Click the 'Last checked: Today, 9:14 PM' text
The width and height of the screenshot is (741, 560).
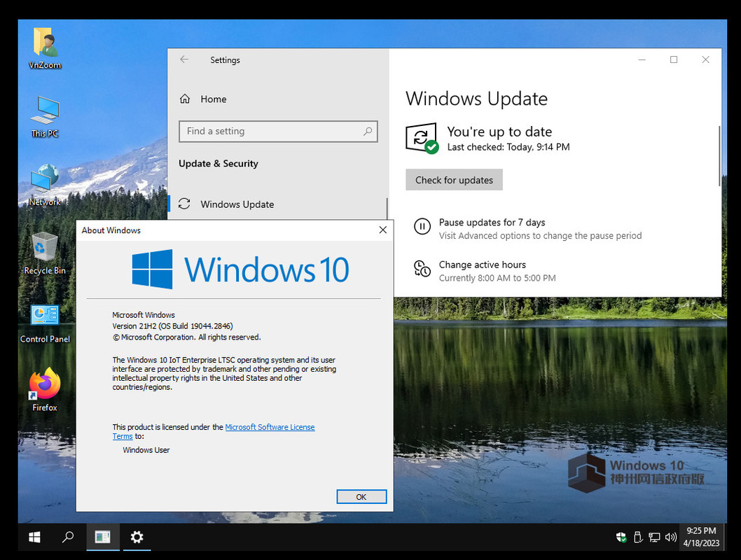(x=508, y=147)
